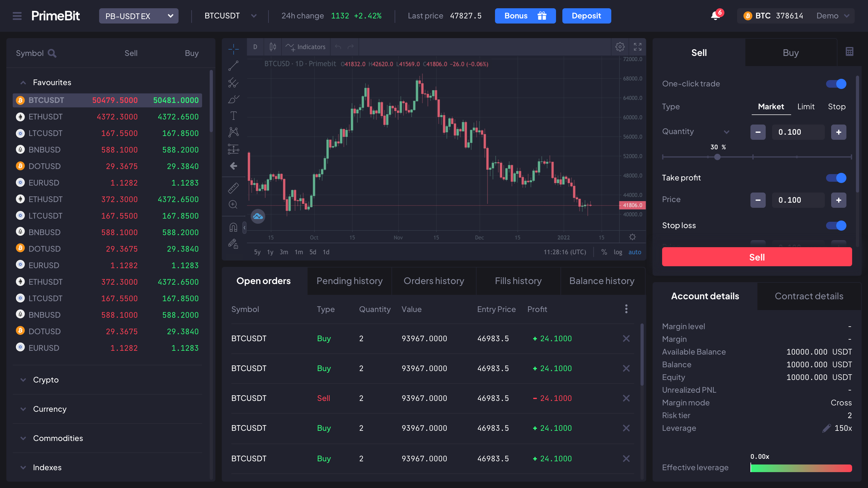Open the chart settings gear

tap(620, 47)
